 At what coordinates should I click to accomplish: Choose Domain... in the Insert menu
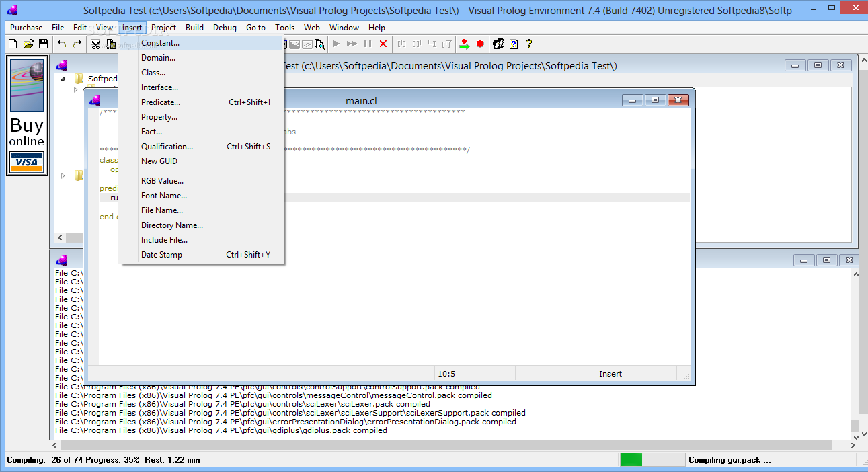[201, 58]
